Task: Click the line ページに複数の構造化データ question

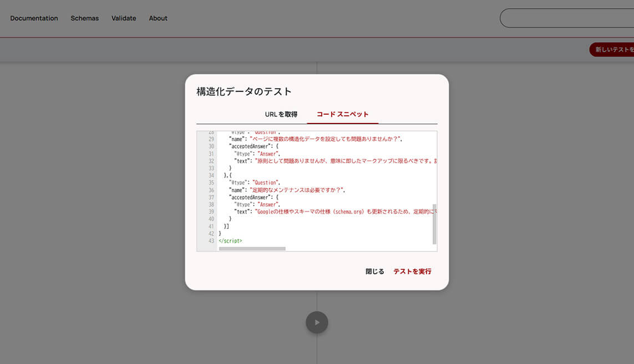Action: click(x=316, y=139)
